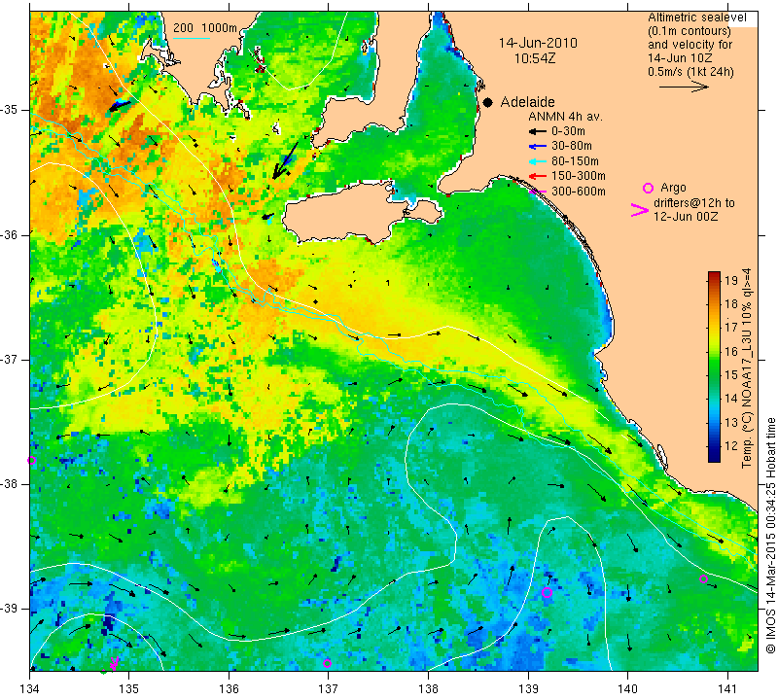Click the Argo circle on the 137°E bottom axis
778x700 pixels.
(x=327, y=663)
